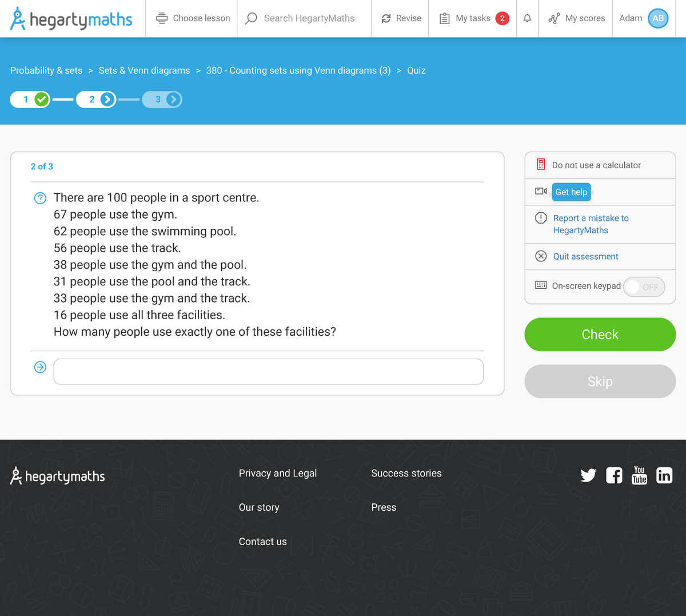The width and height of the screenshot is (686, 616).
Task: Click the notification bell
Action: (527, 18)
